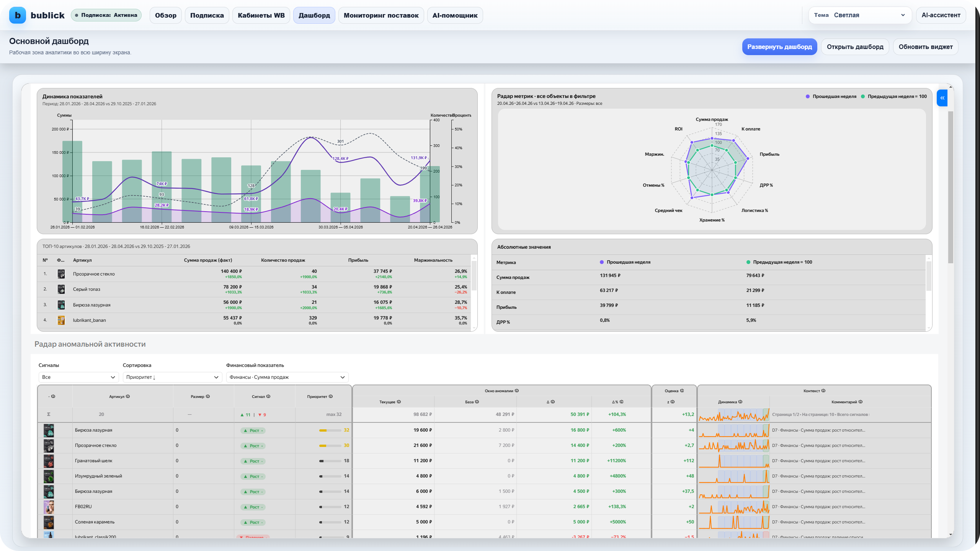Viewport: 980px width, 551px height.
Task: Open the Кабинеты WB tab
Action: click(261, 15)
